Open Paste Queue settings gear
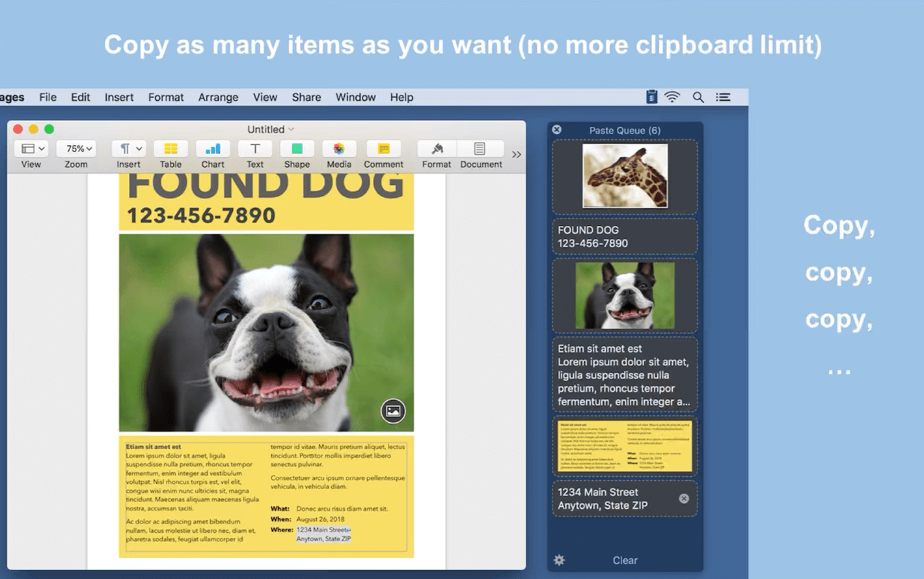Viewport: 924px width, 579px height. coord(559,560)
